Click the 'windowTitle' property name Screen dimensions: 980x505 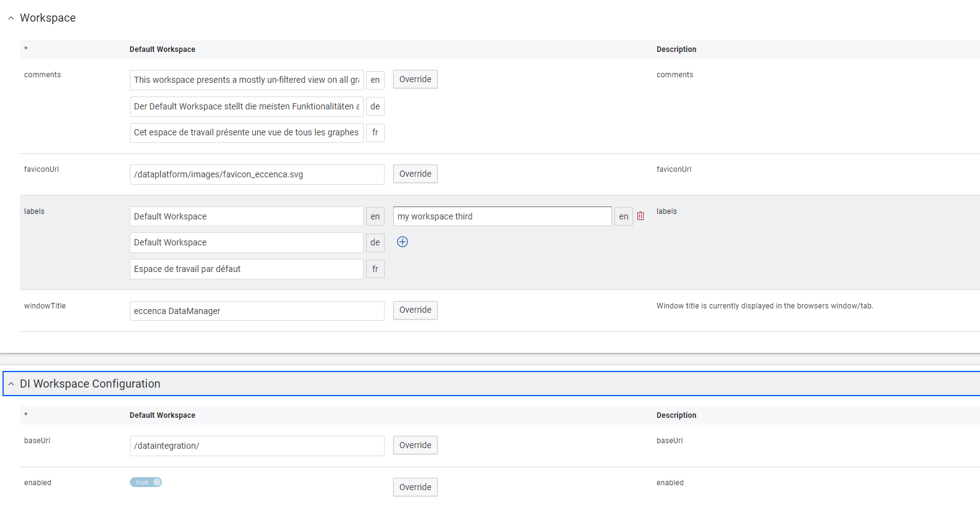[x=45, y=306]
